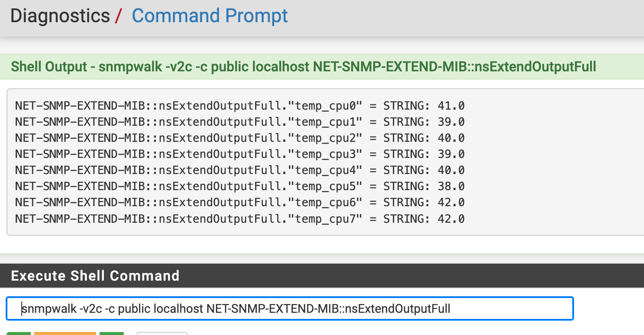
Task: Click empty space below temp_cpu7 in output box
Action: pyautogui.click(x=304, y=229)
